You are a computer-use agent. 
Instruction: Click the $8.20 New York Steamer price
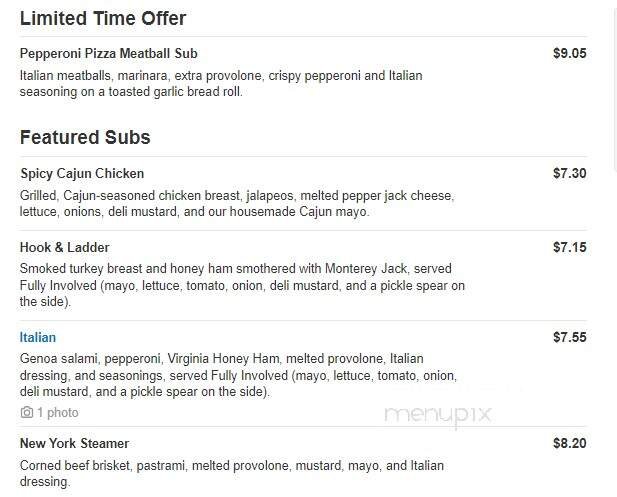click(x=569, y=444)
